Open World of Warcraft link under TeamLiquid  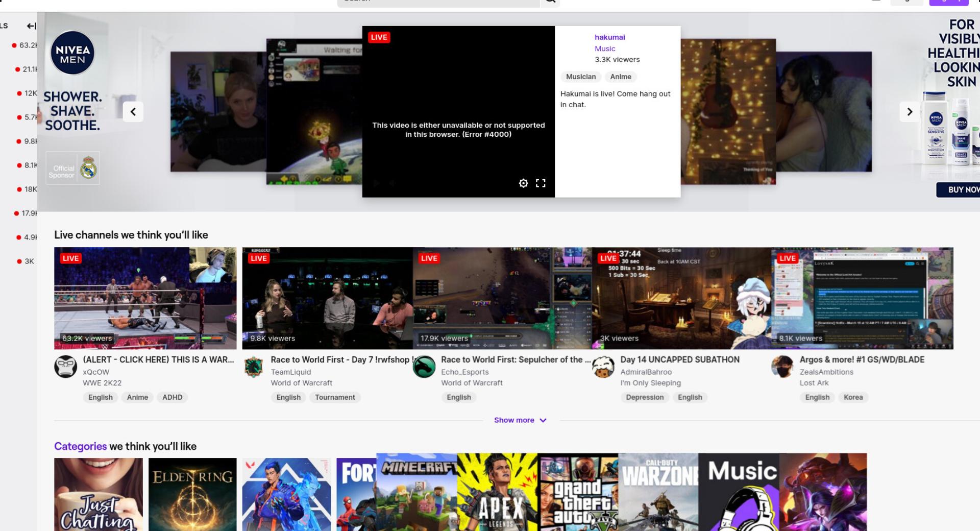(301, 383)
